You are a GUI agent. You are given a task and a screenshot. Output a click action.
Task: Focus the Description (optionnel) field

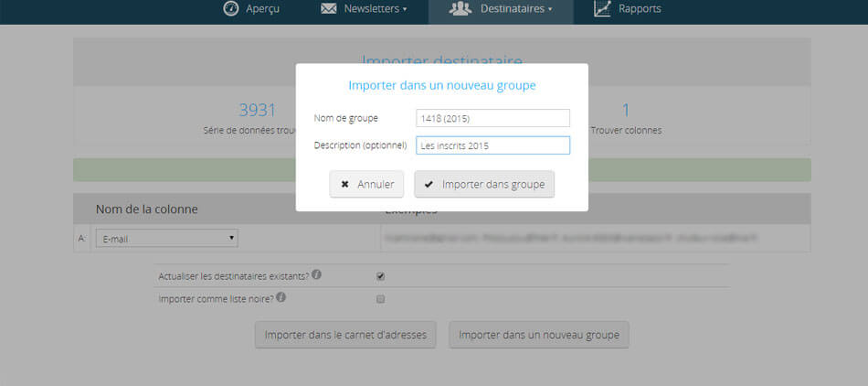pyautogui.click(x=492, y=145)
